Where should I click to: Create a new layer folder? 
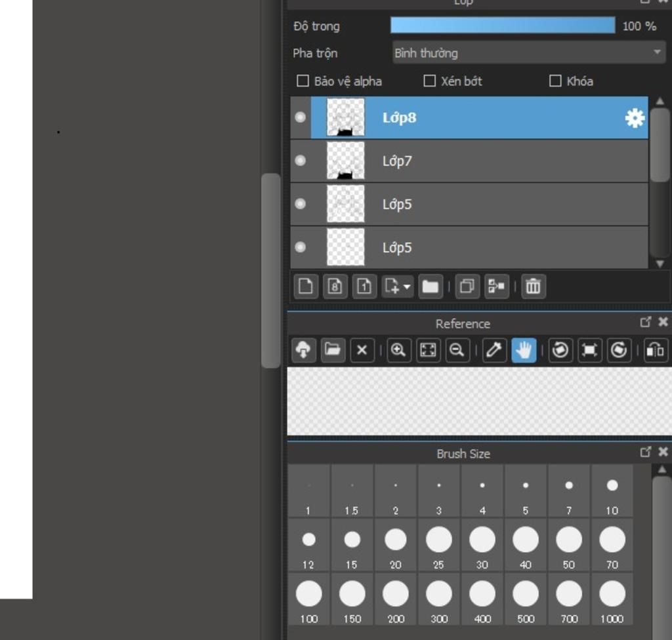pos(430,286)
